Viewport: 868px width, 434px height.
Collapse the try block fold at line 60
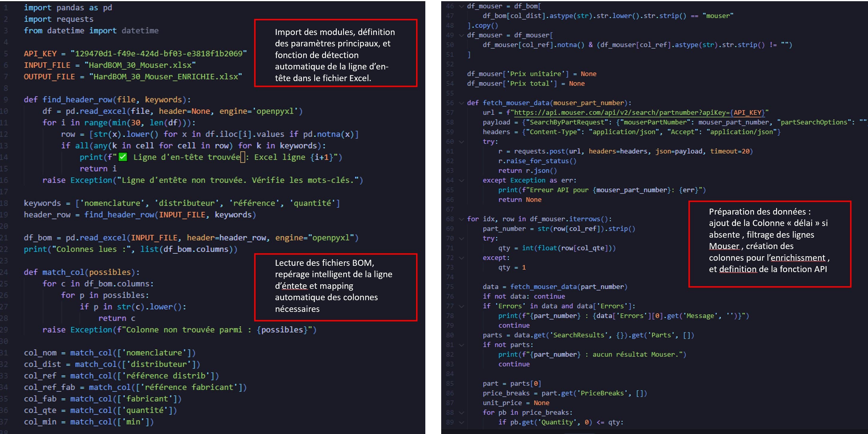[462, 142]
